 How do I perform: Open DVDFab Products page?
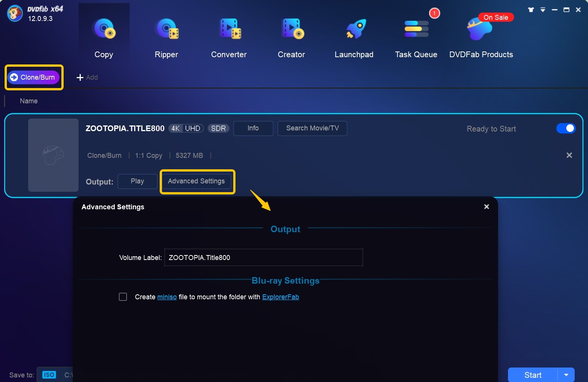point(481,38)
